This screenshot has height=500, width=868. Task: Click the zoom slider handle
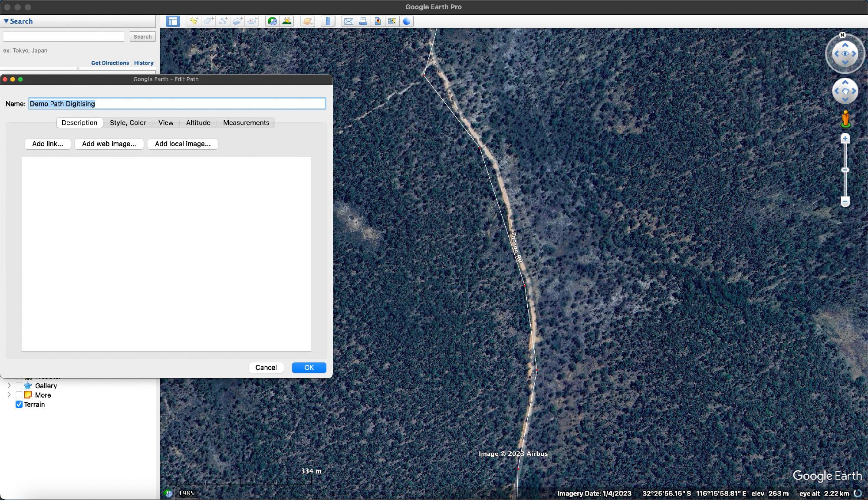pyautogui.click(x=845, y=170)
